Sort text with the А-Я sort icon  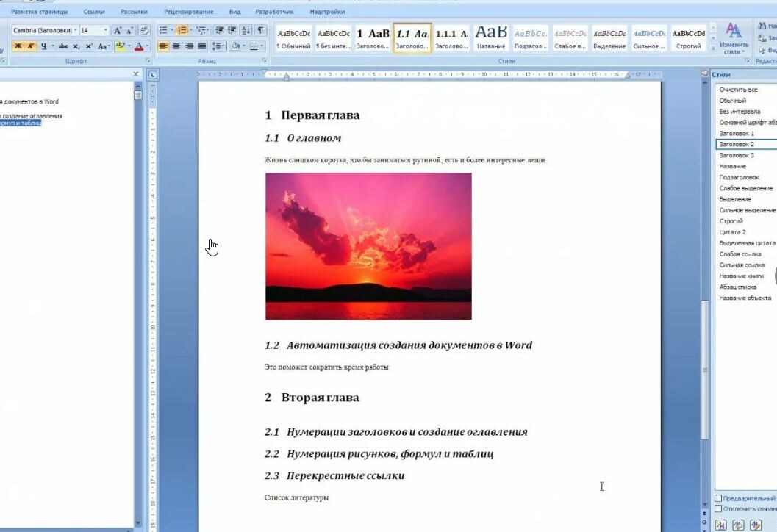click(246, 31)
